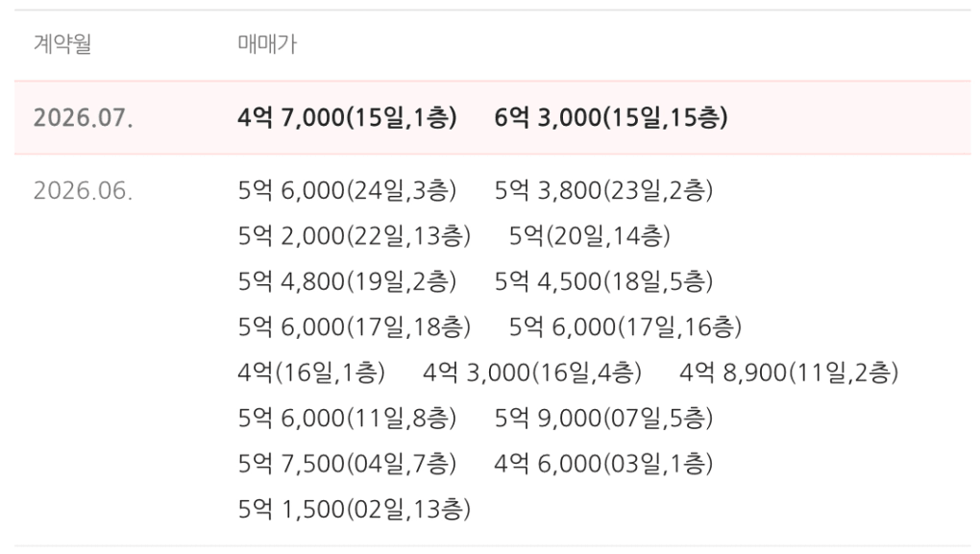The width and height of the screenshot is (980, 554).
Task: Select the 2026.07. contract month row
Action: click(x=493, y=117)
